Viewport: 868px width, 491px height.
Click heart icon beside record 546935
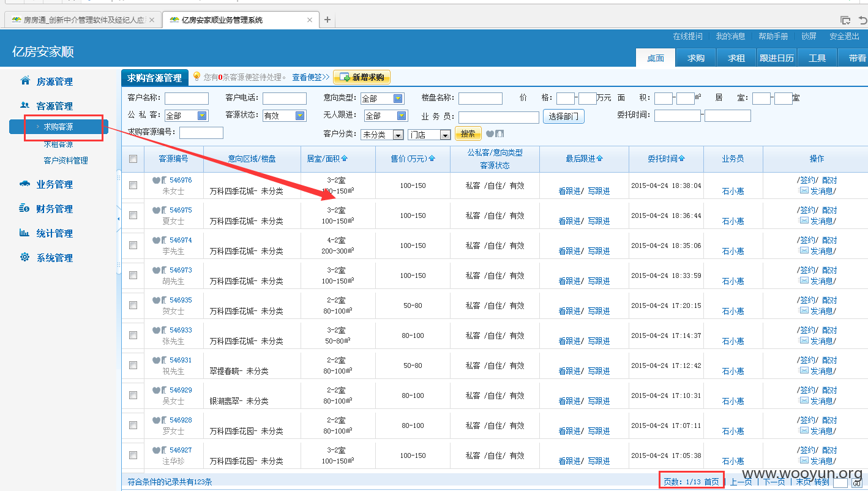[x=156, y=300]
